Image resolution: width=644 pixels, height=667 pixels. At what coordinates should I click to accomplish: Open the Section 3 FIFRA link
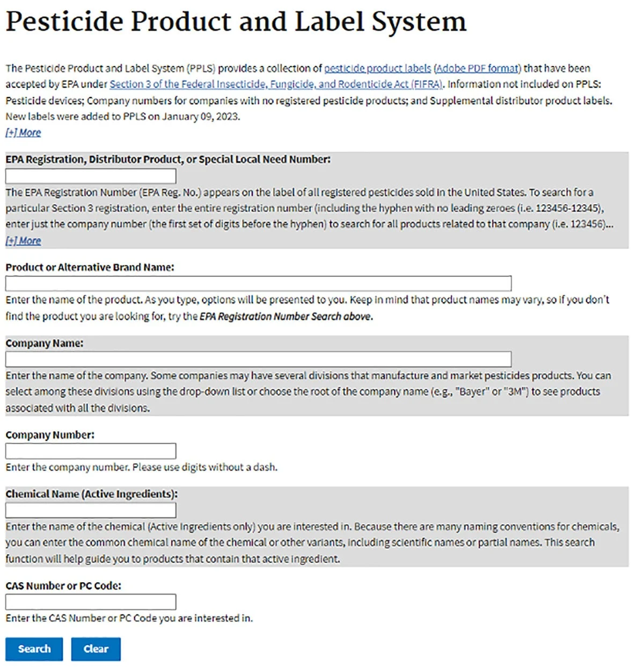click(276, 84)
